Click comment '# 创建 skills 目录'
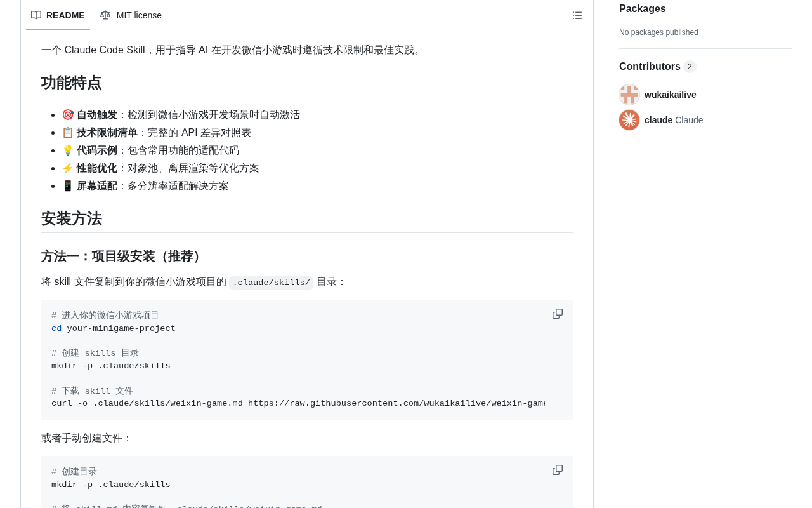This screenshot has width=812, height=508. pos(95,353)
